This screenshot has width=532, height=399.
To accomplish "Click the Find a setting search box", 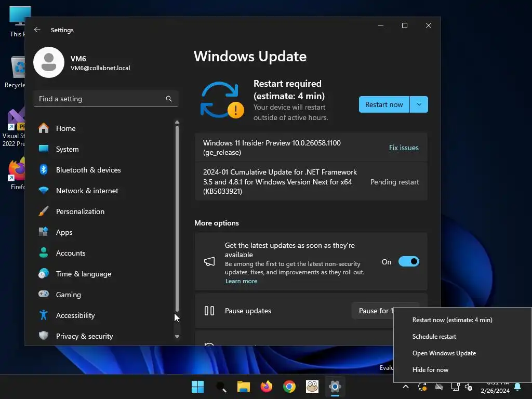I will click(106, 99).
